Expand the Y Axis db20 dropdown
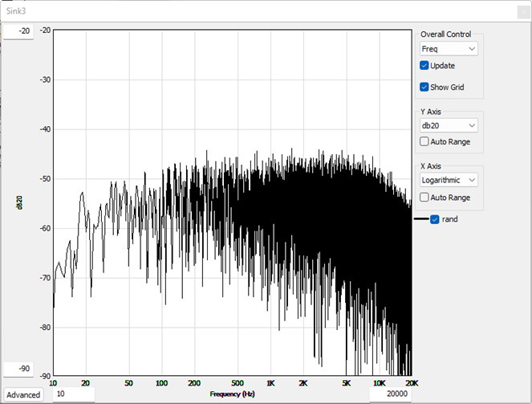Viewport: 532px width, 404px height. click(x=449, y=125)
